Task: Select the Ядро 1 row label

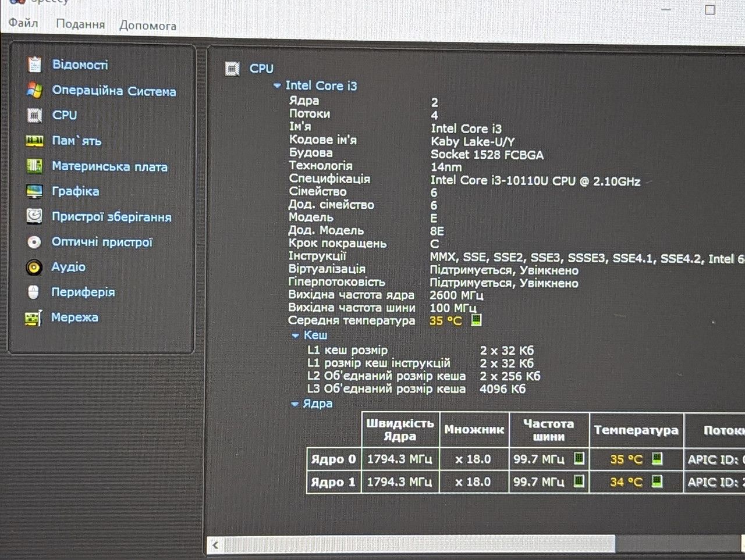Action: tap(334, 481)
